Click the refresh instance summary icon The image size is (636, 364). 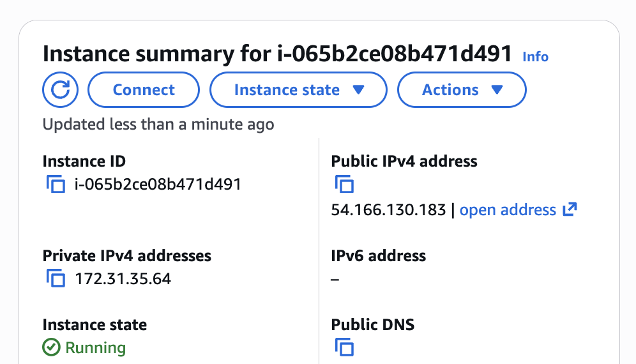(x=60, y=90)
